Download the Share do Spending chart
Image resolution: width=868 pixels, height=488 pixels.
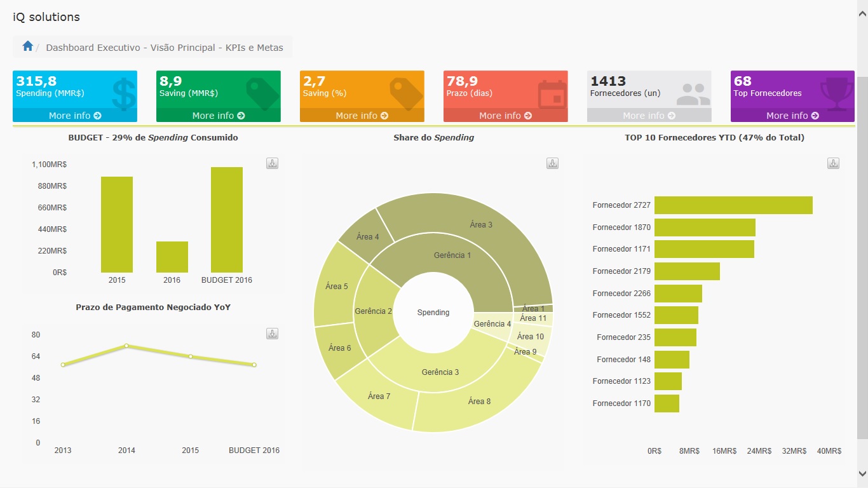click(x=552, y=163)
